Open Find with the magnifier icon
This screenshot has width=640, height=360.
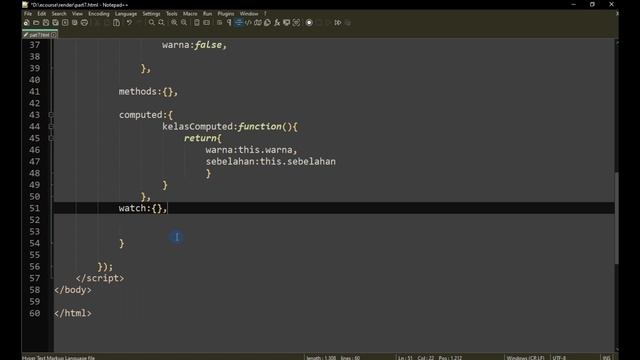coord(151,23)
